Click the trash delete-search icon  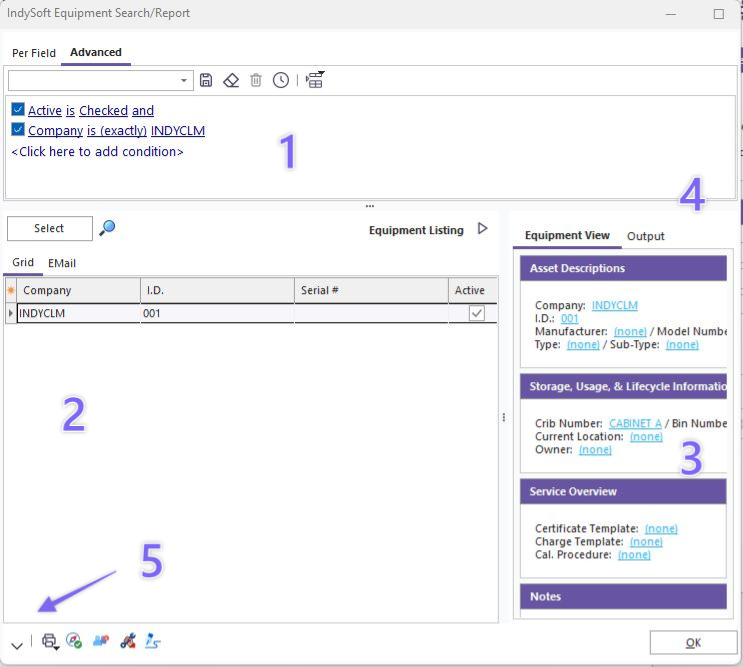256,80
